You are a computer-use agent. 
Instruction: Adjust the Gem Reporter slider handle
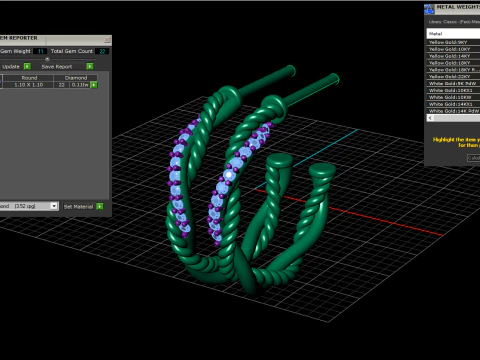click(x=47, y=59)
